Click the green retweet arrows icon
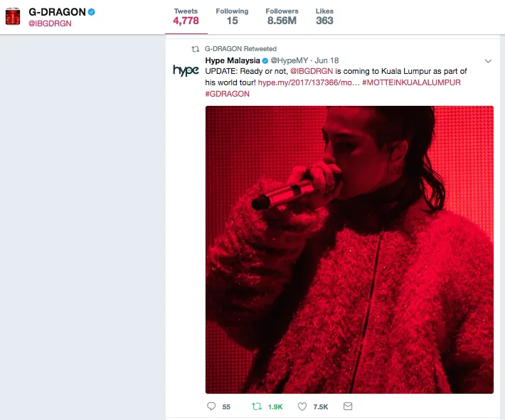The width and height of the screenshot is (505, 420). click(257, 406)
